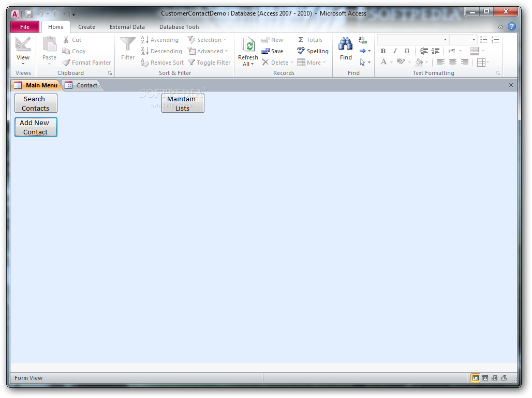Click Remove Sort
Image resolution: width=532 pixels, height=398 pixels.
[162, 63]
